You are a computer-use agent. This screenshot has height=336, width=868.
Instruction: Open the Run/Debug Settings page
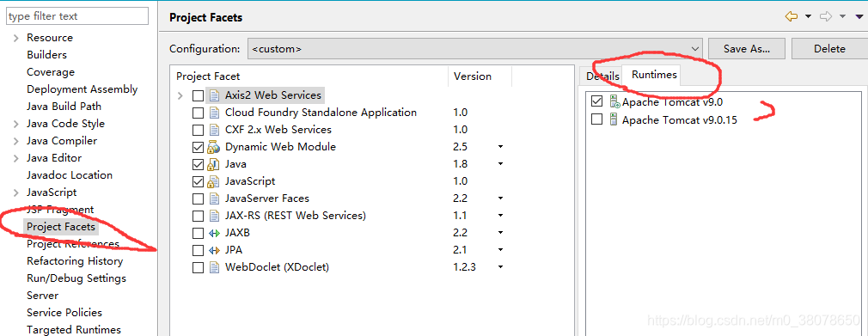point(76,278)
